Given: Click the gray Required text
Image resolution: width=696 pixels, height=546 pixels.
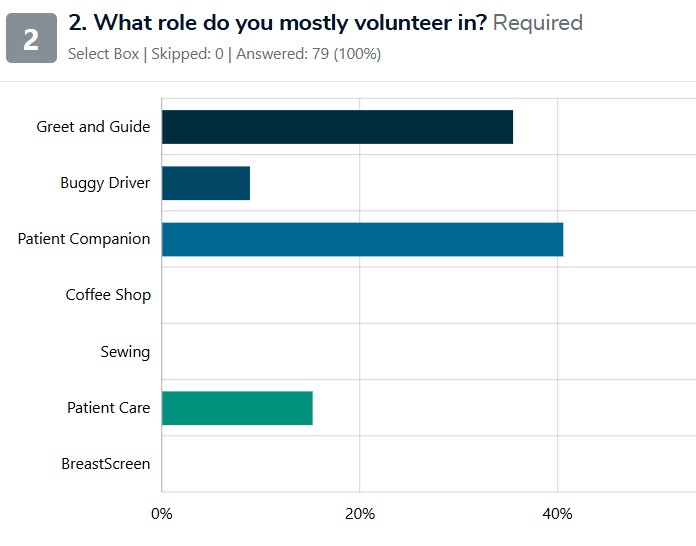Looking at the screenshot, I should (x=538, y=22).
